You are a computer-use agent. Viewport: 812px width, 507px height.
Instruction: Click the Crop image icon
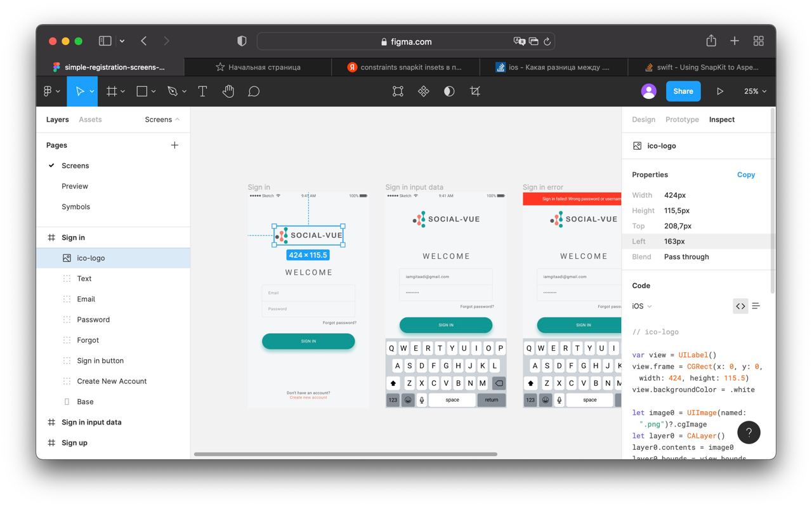tap(475, 91)
